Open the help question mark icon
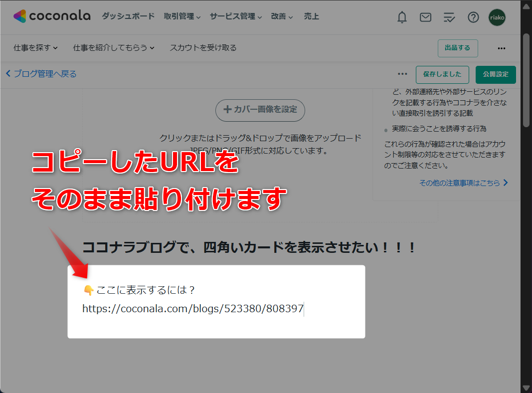This screenshot has width=532, height=393. pos(473,17)
